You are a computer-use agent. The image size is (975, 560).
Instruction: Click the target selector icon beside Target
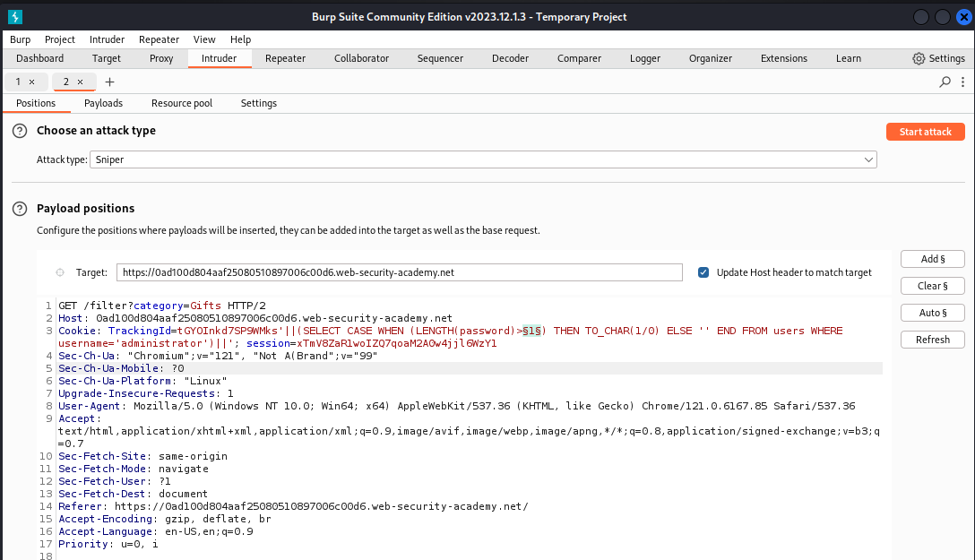point(60,272)
